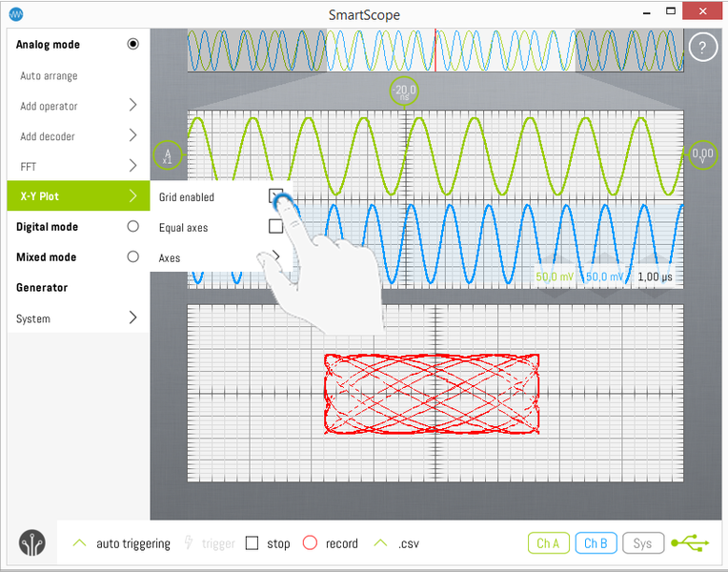Screen dimensions: 728x572
Task: Toggle the Ch B channel button
Action: tap(596, 543)
